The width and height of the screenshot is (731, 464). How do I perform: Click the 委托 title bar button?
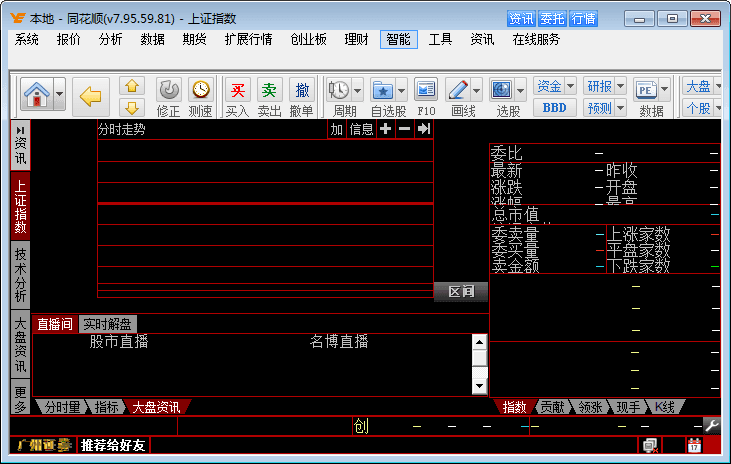(x=552, y=19)
